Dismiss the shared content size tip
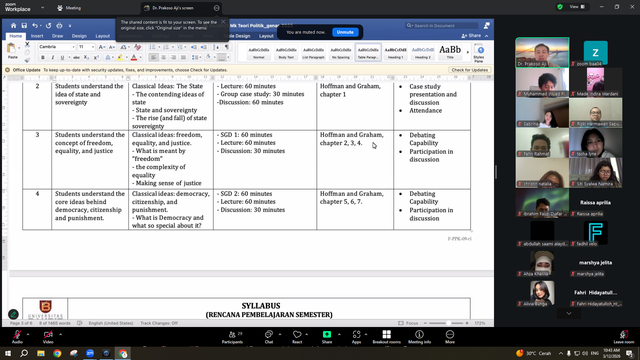Viewport: 640px width, 360px height. point(223,22)
